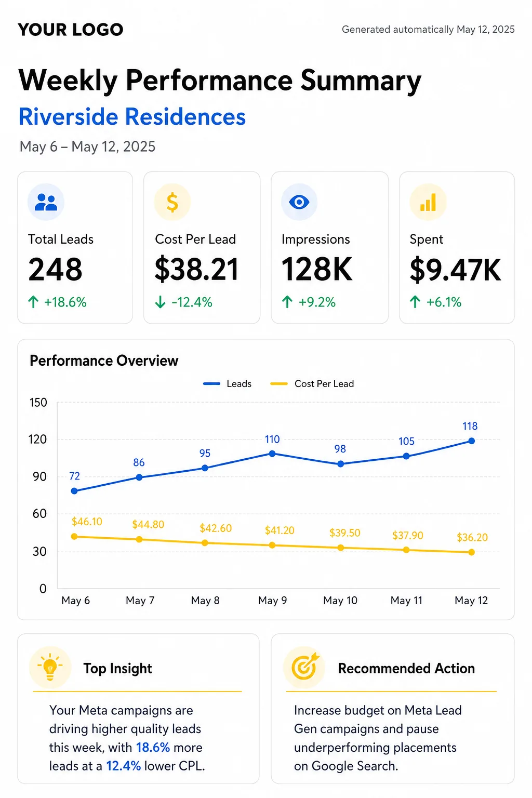Click the 150 y-axis label
Image resolution: width=532 pixels, height=798 pixels.
38,403
